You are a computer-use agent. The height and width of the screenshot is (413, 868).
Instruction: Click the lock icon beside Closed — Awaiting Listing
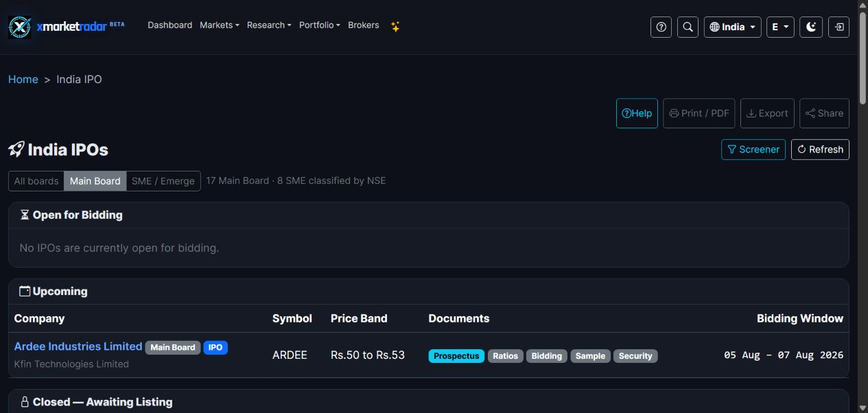25,402
